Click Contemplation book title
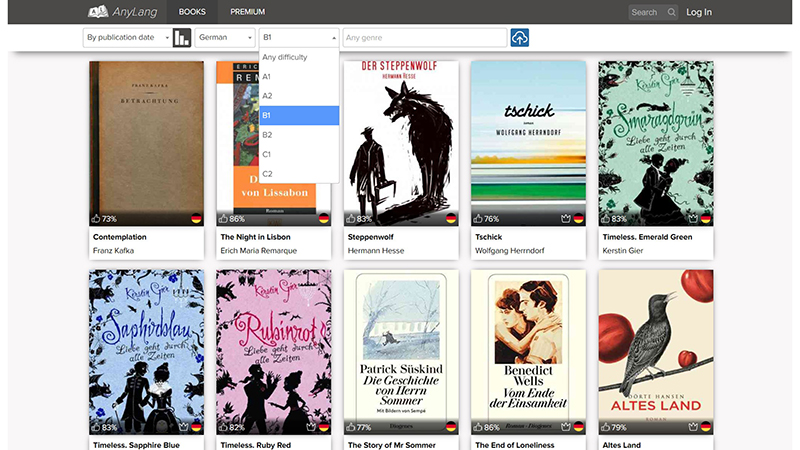Screen dimensions: 800x450 point(119,237)
